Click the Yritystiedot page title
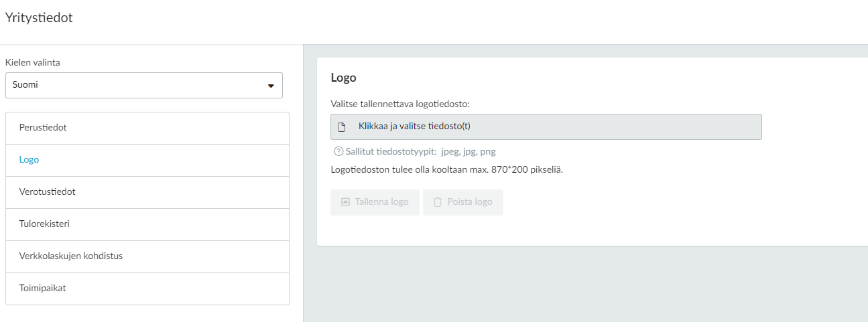This screenshot has height=322, width=868. [39, 18]
